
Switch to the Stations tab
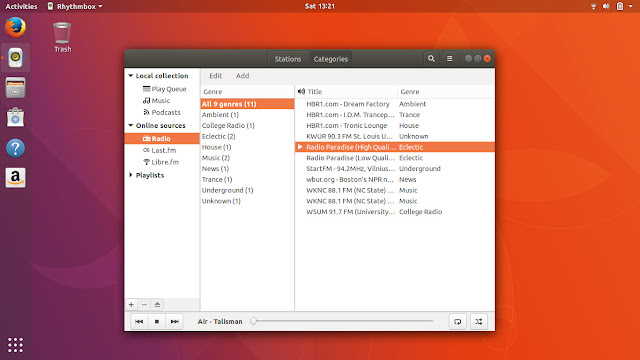[287, 59]
